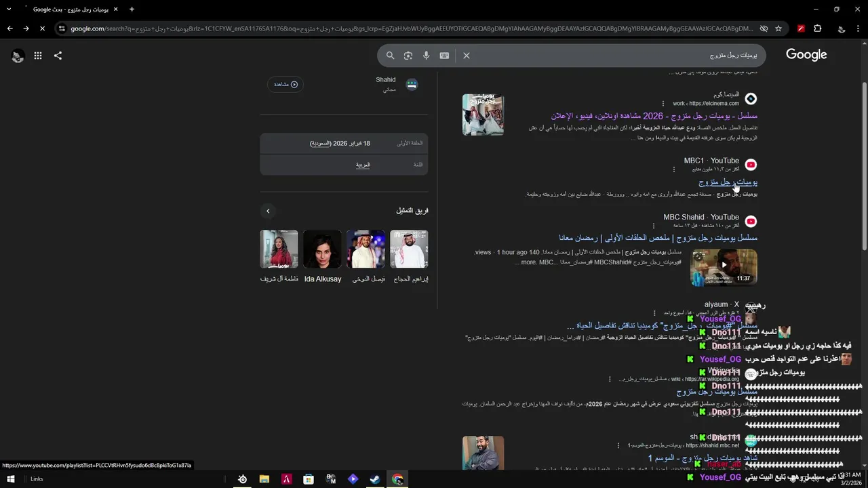Open site information icon in address bar
868x488 pixels.
pyautogui.click(x=62, y=28)
